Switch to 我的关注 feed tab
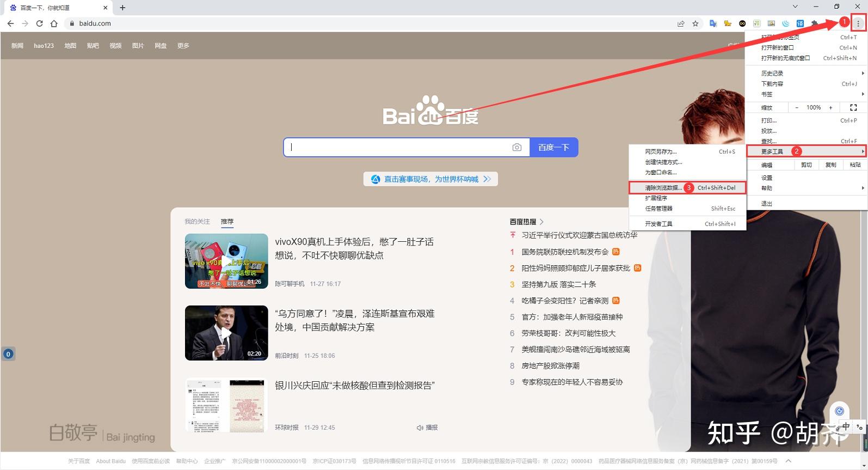The width and height of the screenshot is (868, 470). pos(197,222)
